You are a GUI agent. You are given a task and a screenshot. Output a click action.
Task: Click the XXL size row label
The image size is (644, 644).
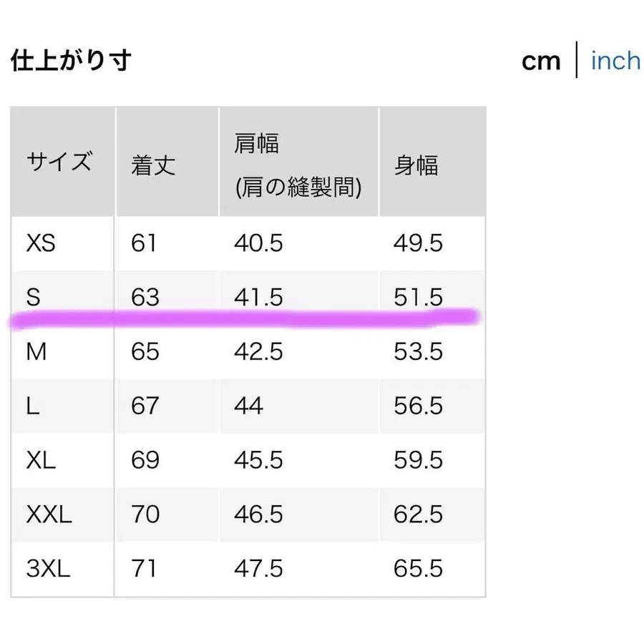(49, 514)
